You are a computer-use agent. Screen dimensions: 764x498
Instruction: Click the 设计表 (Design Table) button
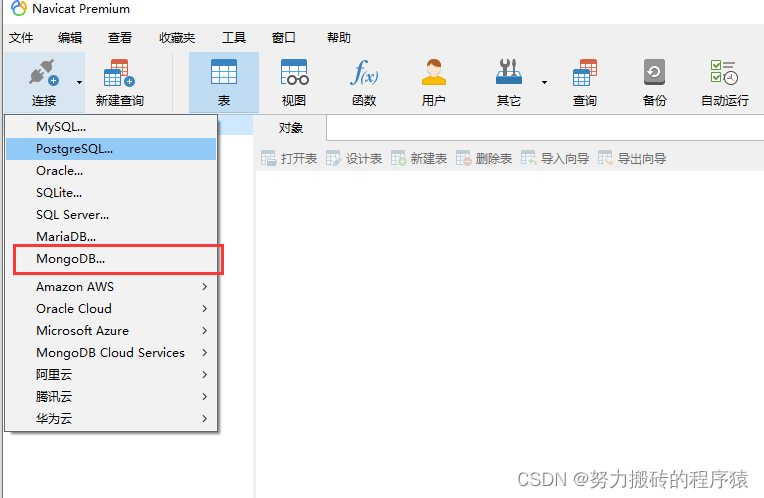(x=354, y=158)
